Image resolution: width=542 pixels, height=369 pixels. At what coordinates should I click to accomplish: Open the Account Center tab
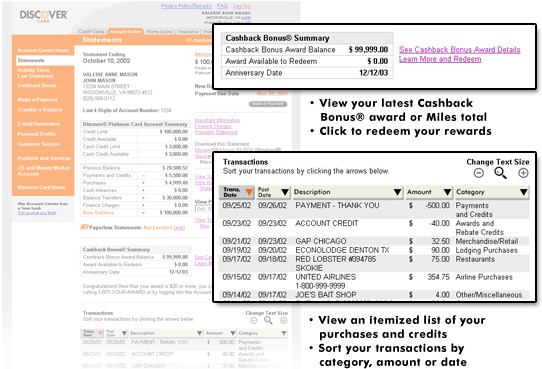pyautogui.click(x=125, y=31)
